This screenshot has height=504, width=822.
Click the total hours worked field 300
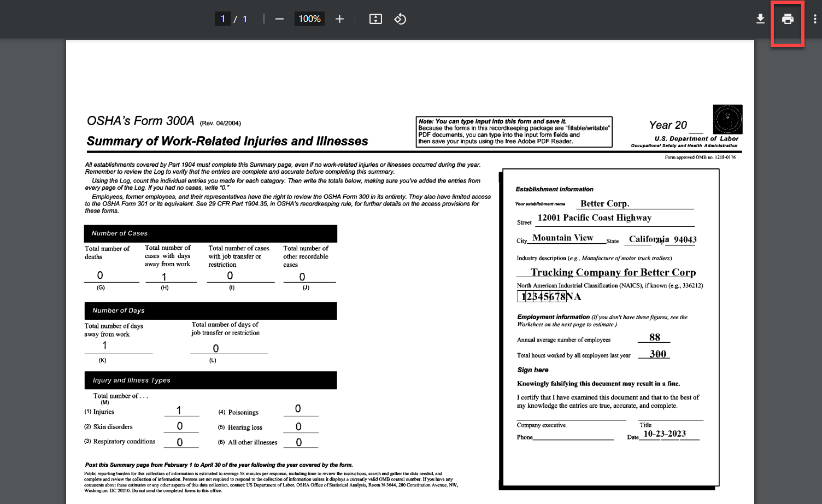point(654,354)
